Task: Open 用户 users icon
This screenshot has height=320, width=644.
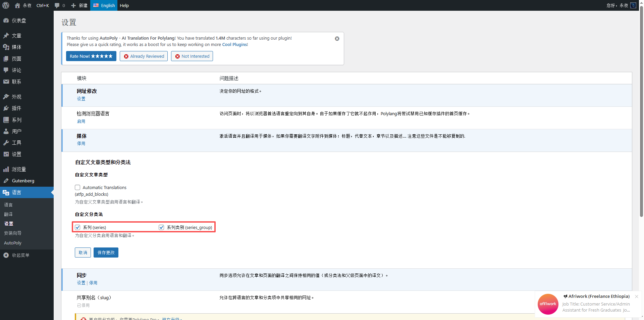Action: [x=6, y=131]
